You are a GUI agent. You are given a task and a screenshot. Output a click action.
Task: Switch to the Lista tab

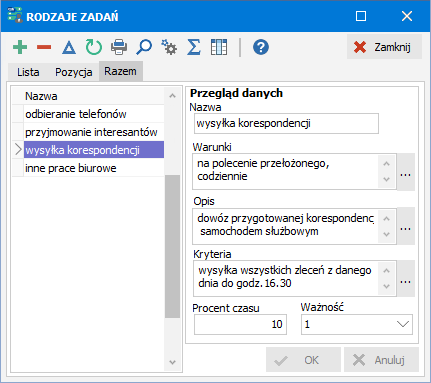28,72
